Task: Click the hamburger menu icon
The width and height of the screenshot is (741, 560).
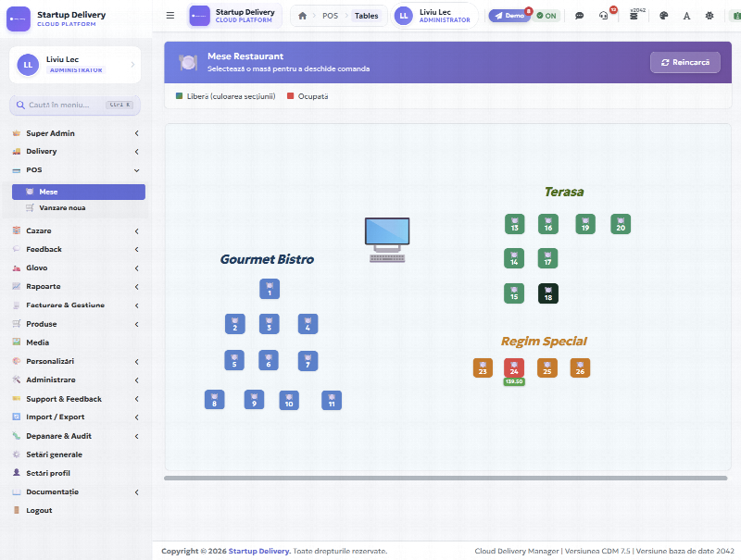Action: point(170,16)
